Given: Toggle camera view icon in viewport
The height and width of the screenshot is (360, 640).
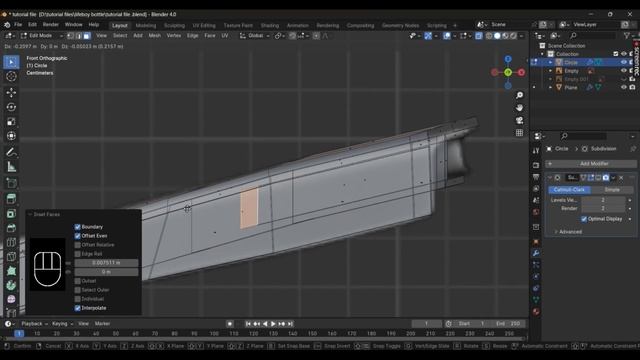Looking at the screenshot, I should pyautogui.click(x=519, y=120).
